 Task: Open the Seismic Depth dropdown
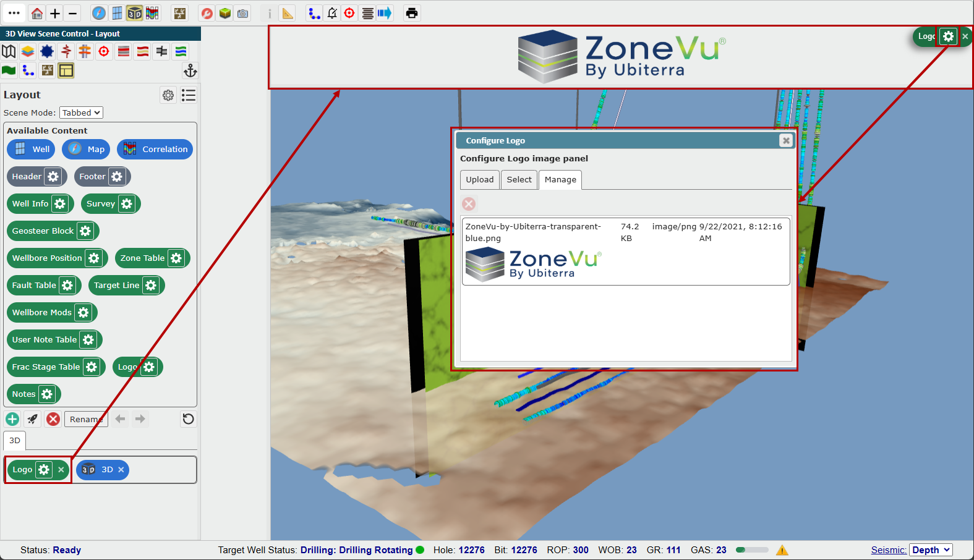click(931, 550)
